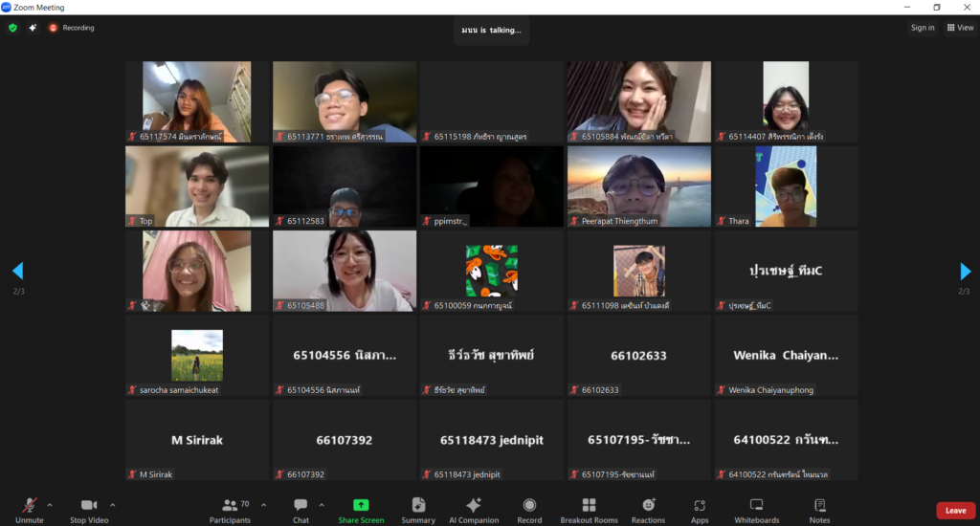This screenshot has width=980, height=526.
Task: Open the Apps panel
Action: pyautogui.click(x=700, y=510)
